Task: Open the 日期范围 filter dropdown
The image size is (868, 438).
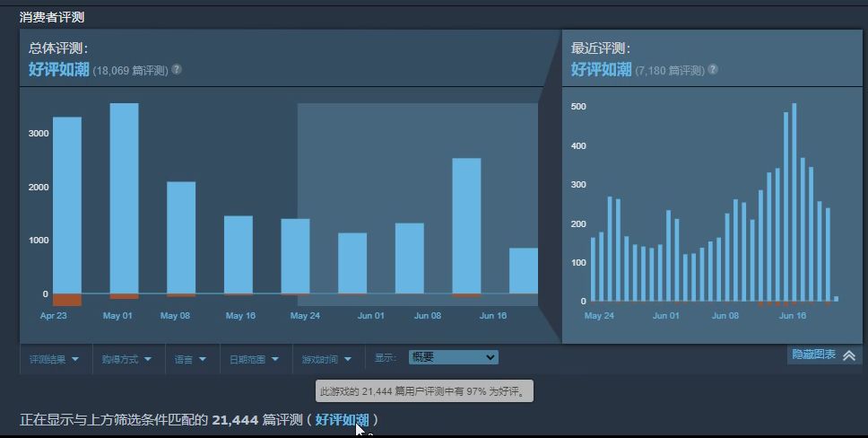Action: (x=256, y=359)
